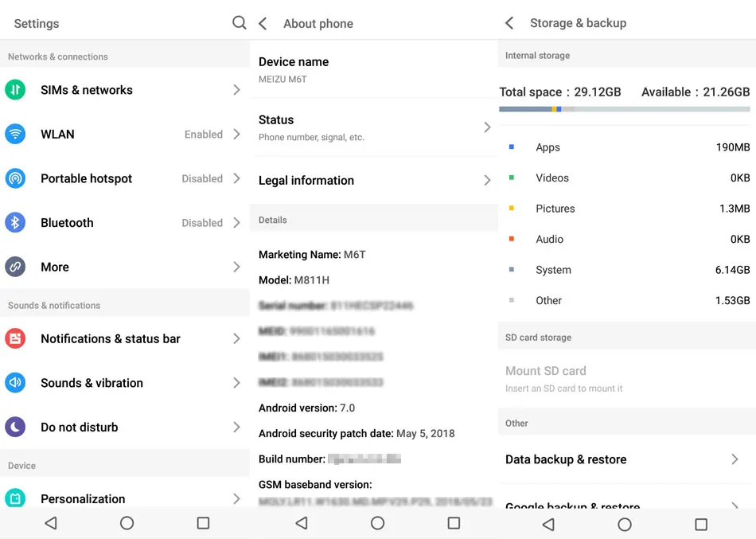Open Data backup & restore via its chevron
The height and width of the screenshot is (539, 756).
click(x=735, y=459)
